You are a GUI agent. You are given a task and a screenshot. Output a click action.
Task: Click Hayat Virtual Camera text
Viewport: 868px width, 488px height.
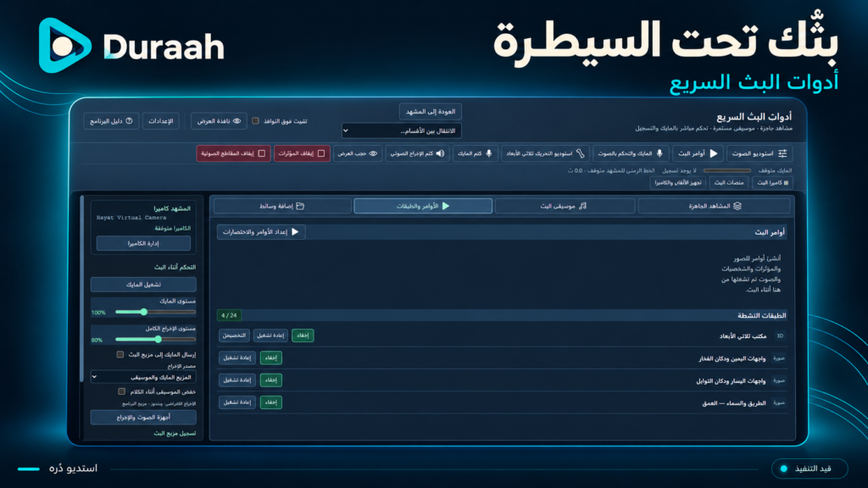tap(131, 218)
